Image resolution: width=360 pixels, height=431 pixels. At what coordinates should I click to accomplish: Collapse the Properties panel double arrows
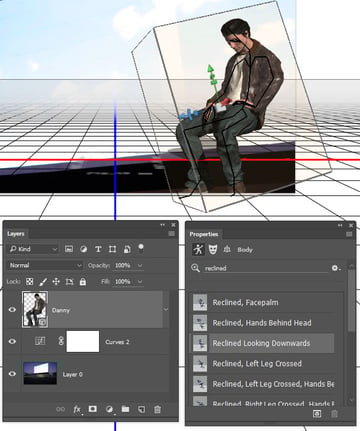(x=340, y=226)
